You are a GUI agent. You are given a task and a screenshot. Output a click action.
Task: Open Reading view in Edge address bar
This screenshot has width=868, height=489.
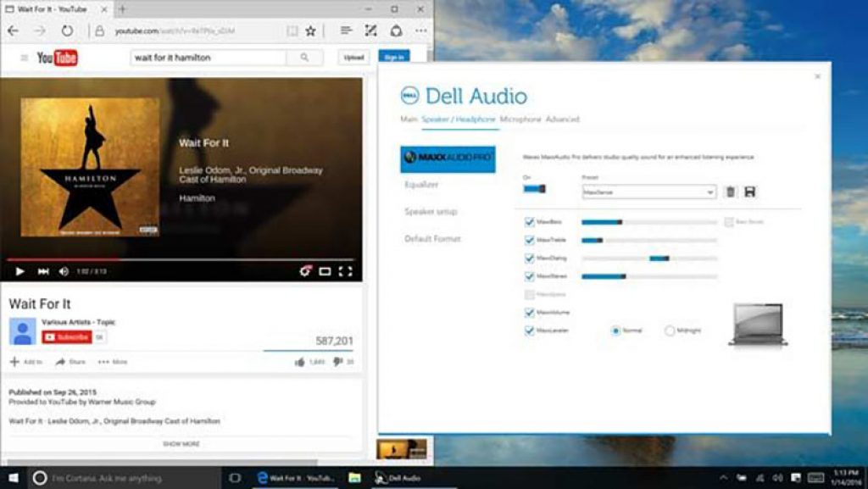tap(292, 31)
